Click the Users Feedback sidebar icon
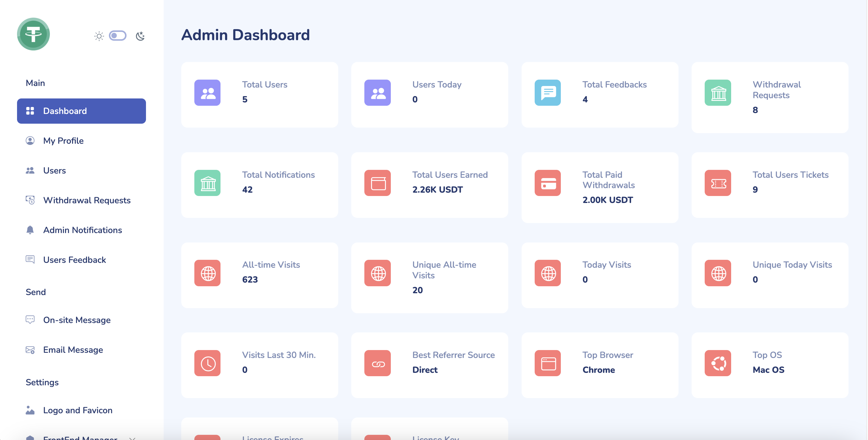Image resolution: width=868 pixels, height=440 pixels. [30, 260]
